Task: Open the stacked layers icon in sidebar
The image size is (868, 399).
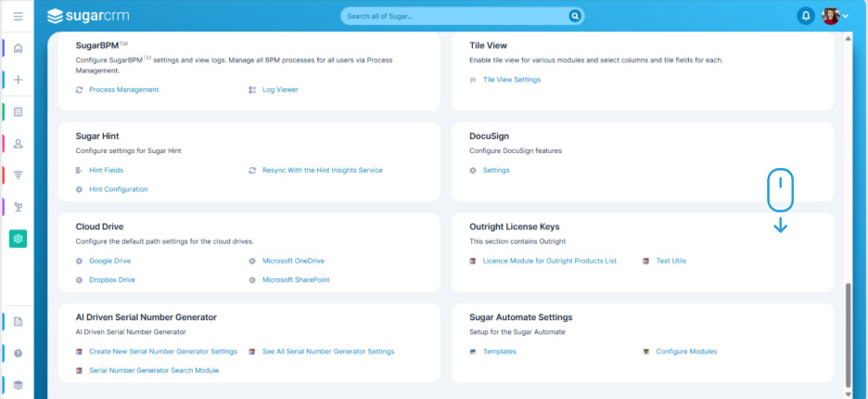Action: (x=18, y=384)
